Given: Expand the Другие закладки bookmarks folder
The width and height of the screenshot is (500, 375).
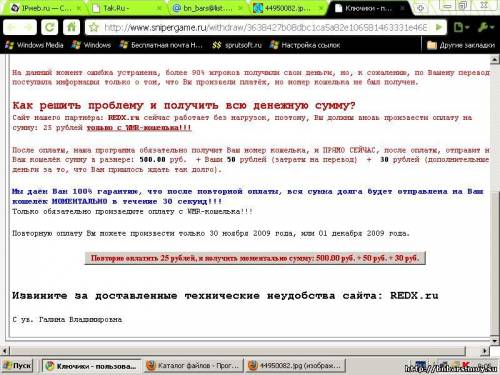Looking at the screenshot, I should click(461, 45).
